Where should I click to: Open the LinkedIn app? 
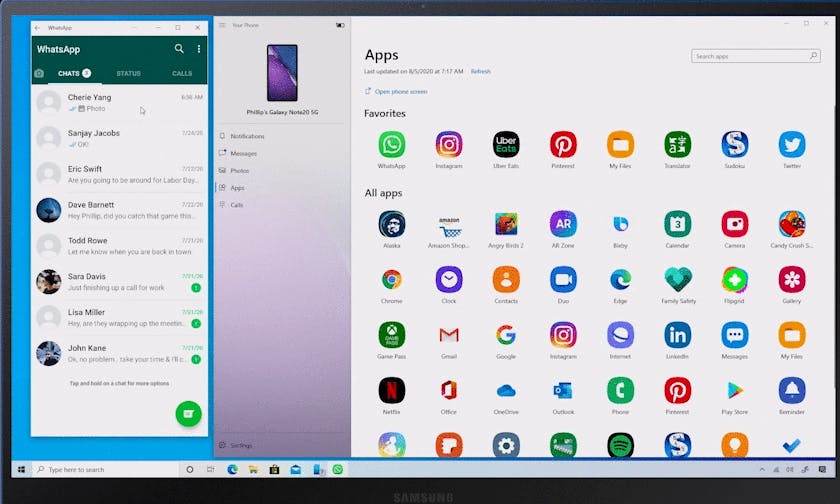(678, 335)
